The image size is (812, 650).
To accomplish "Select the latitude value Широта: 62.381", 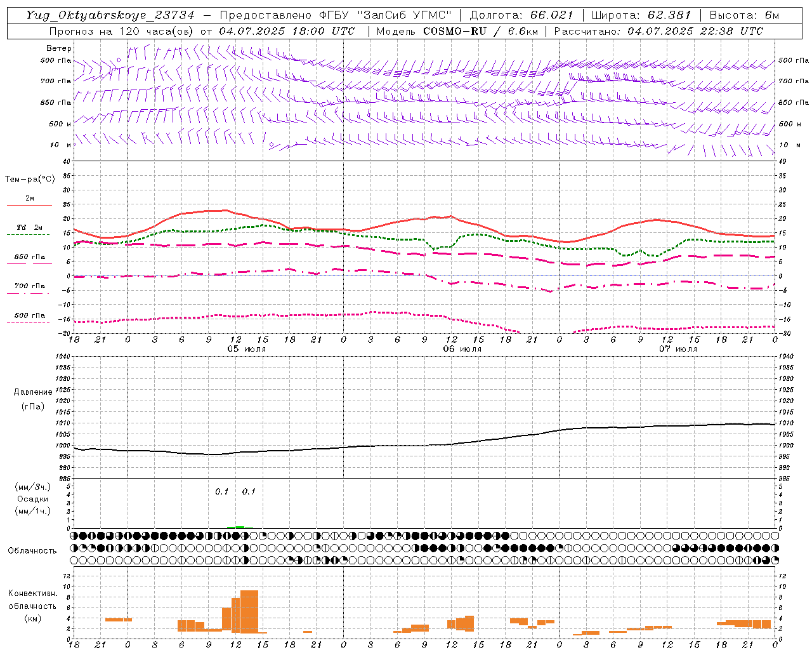I will point(641,15).
